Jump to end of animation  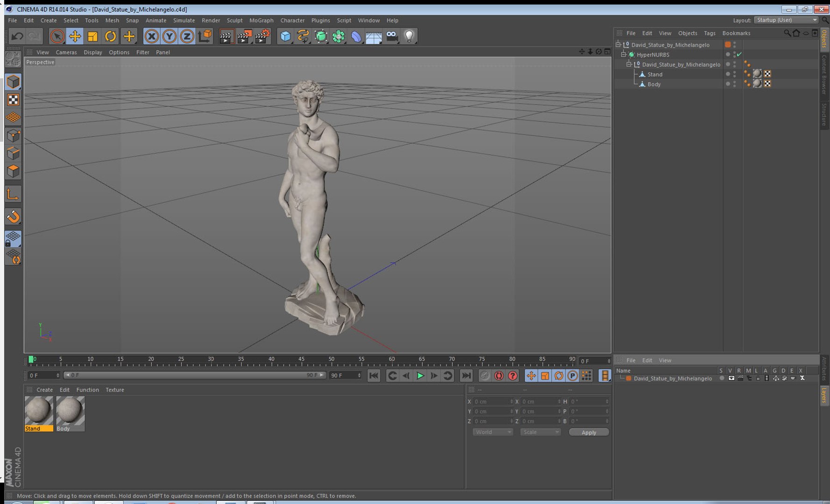point(466,376)
